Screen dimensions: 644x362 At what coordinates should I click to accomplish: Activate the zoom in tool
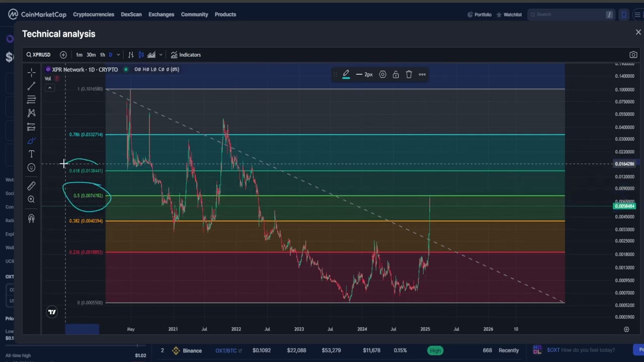tap(31, 200)
